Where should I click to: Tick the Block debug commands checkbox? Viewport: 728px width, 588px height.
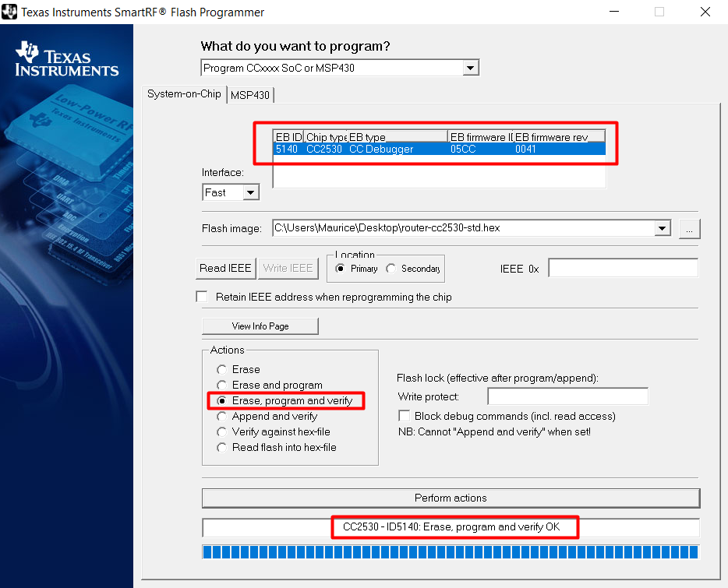click(x=405, y=416)
